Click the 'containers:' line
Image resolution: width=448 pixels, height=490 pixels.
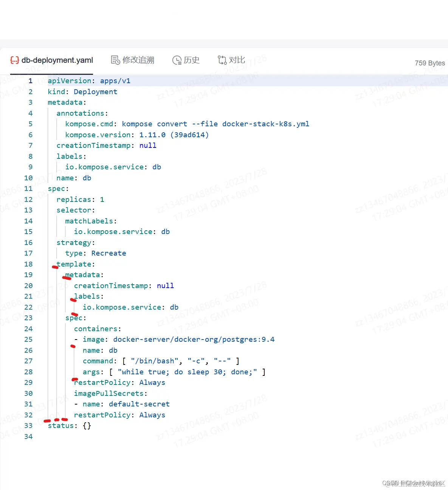pyautogui.click(x=98, y=329)
